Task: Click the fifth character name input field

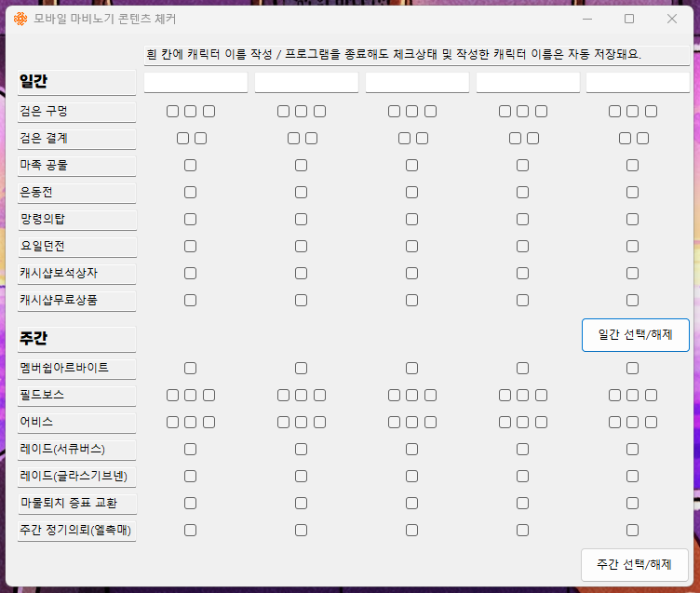Action: 638,83
